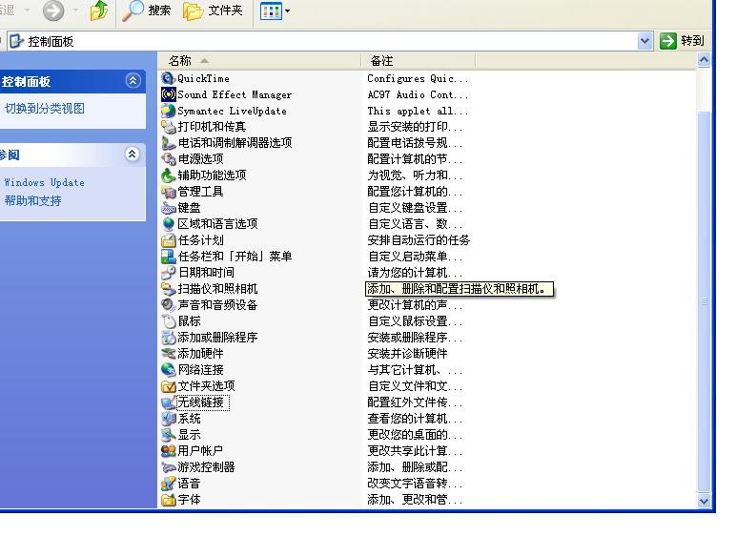Select the 键盘 icon
Image resolution: width=756 pixels, height=557 pixels.
coord(168,208)
